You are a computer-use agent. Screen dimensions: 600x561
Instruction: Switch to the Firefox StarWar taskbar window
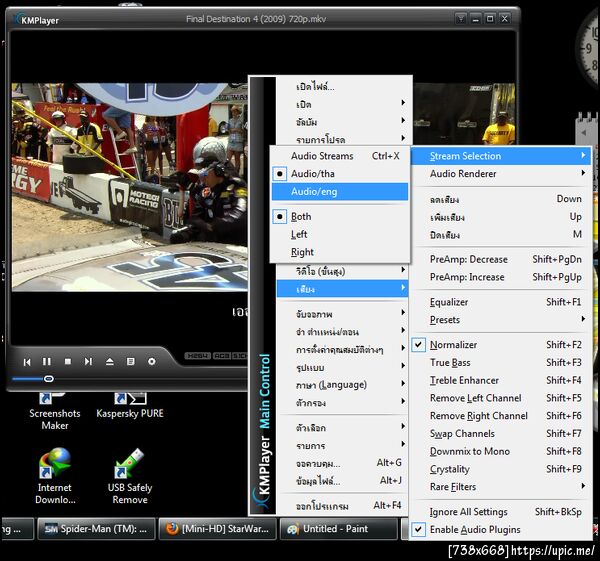pyautogui.click(x=217, y=529)
